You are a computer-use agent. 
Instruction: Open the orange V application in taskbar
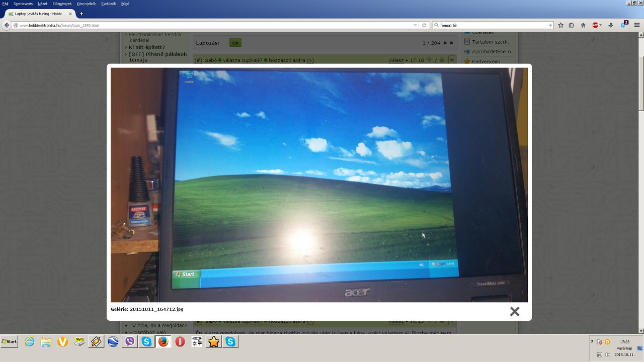point(63,342)
